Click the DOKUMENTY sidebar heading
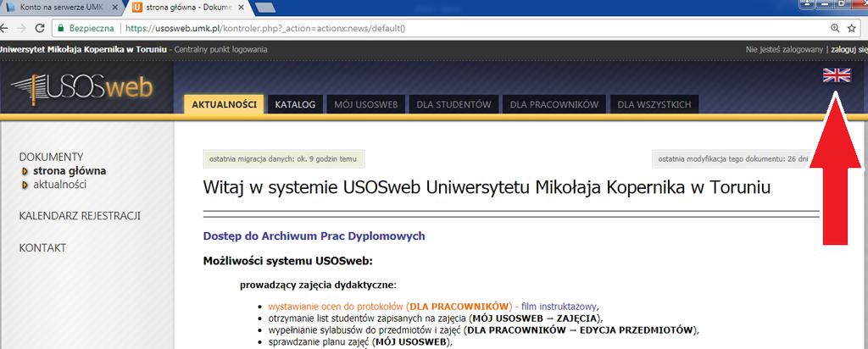This screenshot has width=868, height=349. [x=51, y=157]
